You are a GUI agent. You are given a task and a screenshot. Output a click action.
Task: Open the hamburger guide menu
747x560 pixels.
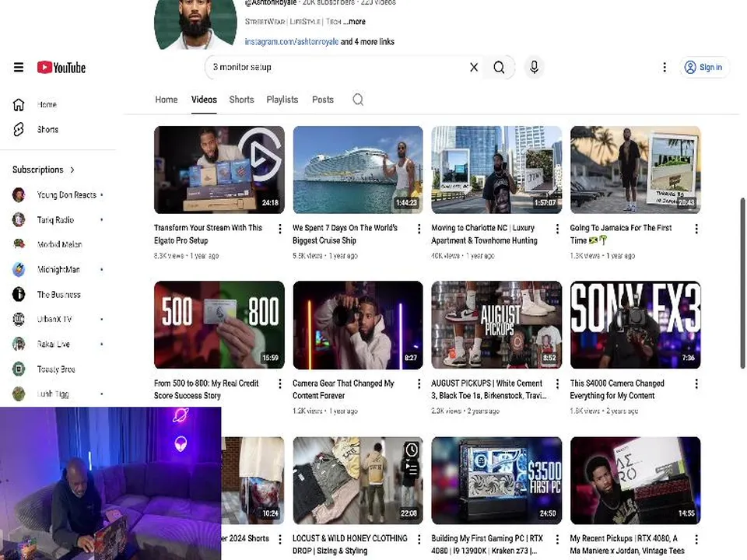tap(19, 67)
